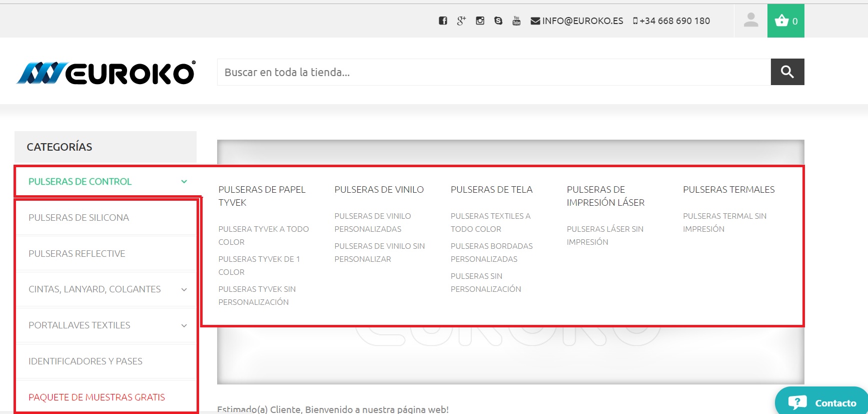Open the shopping cart basket
868x414 pixels.
coord(786,21)
